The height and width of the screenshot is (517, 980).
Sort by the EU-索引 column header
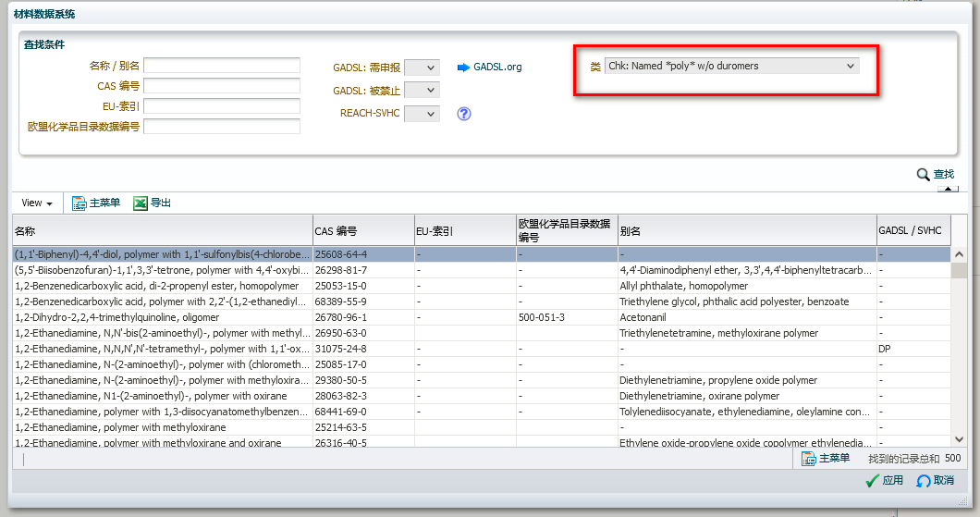465,230
